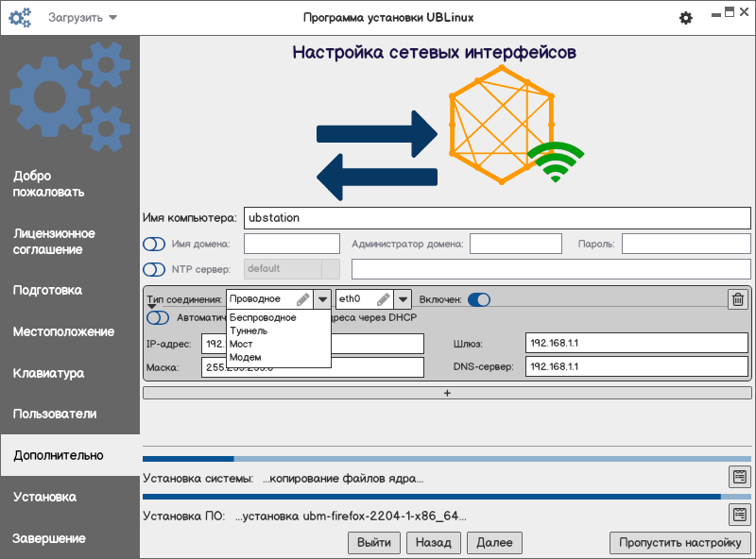Click the IP-адрес input field
Image resolution: width=756 pixels, height=559 pixels.
(x=313, y=344)
